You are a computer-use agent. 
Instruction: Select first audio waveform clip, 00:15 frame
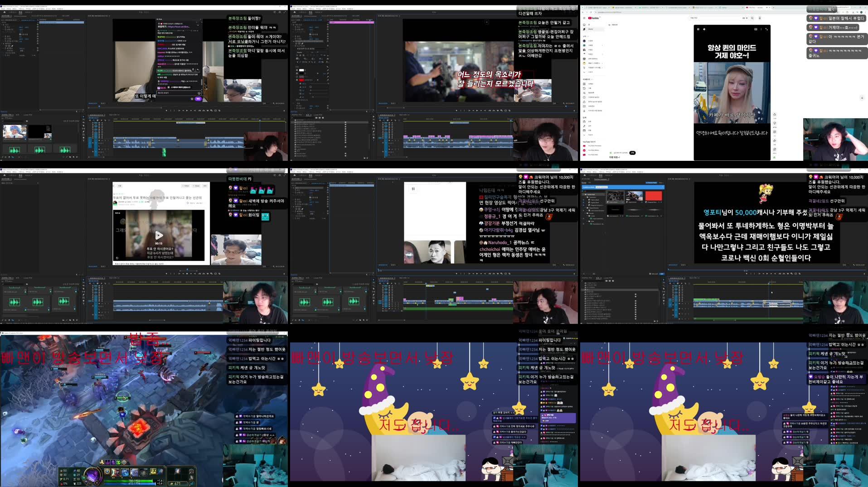(15, 302)
